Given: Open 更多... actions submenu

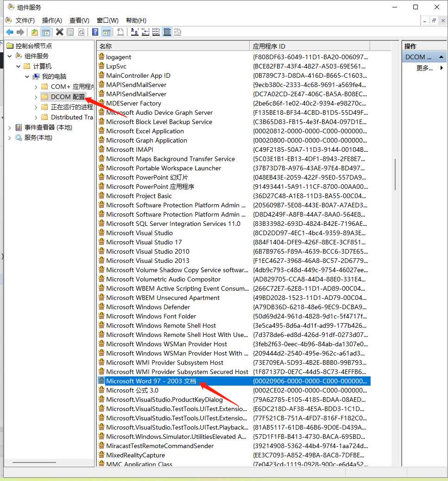Looking at the screenshot, I should (x=430, y=68).
